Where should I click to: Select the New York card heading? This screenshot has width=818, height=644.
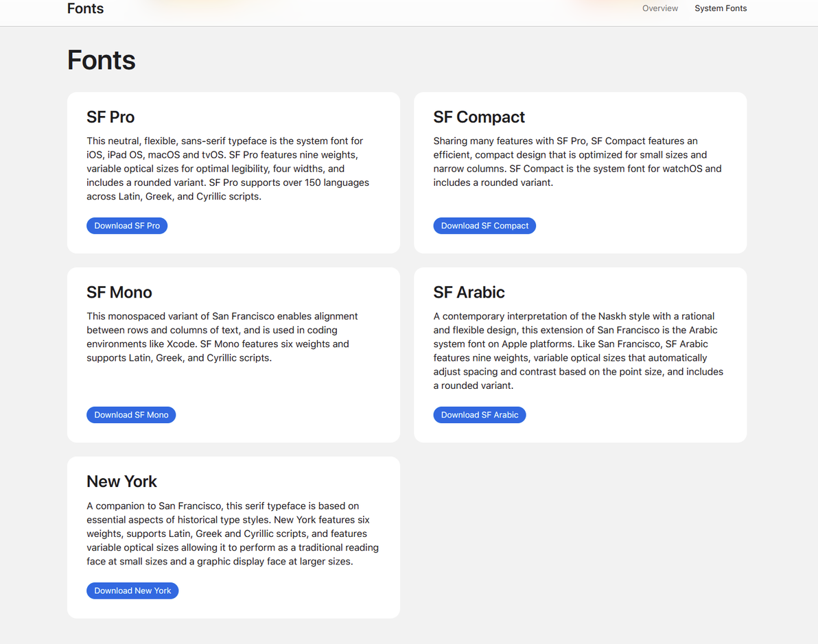[x=122, y=481]
